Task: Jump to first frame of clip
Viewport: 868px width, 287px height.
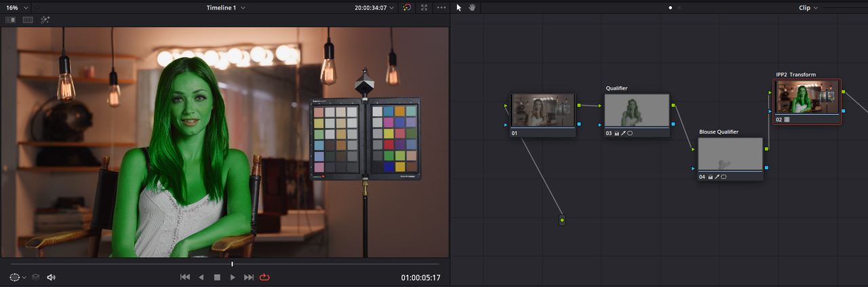Action: coord(184,277)
